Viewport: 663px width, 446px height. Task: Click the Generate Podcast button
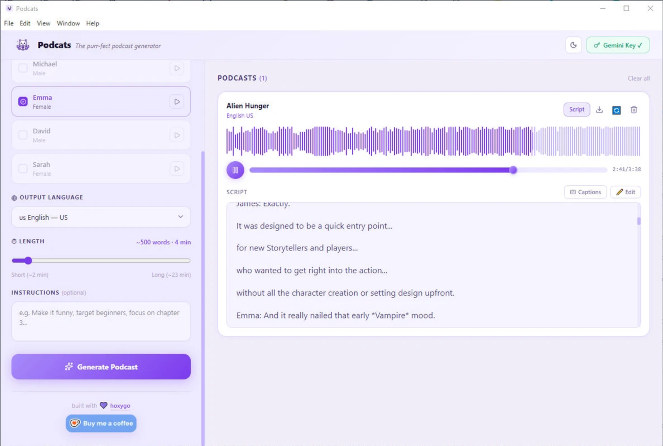[x=100, y=367]
